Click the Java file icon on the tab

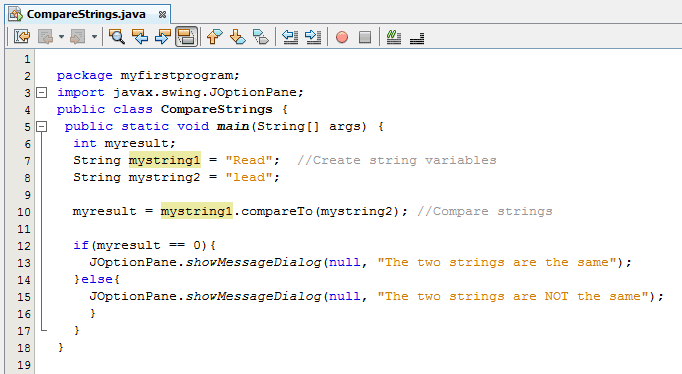coord(16,14)
